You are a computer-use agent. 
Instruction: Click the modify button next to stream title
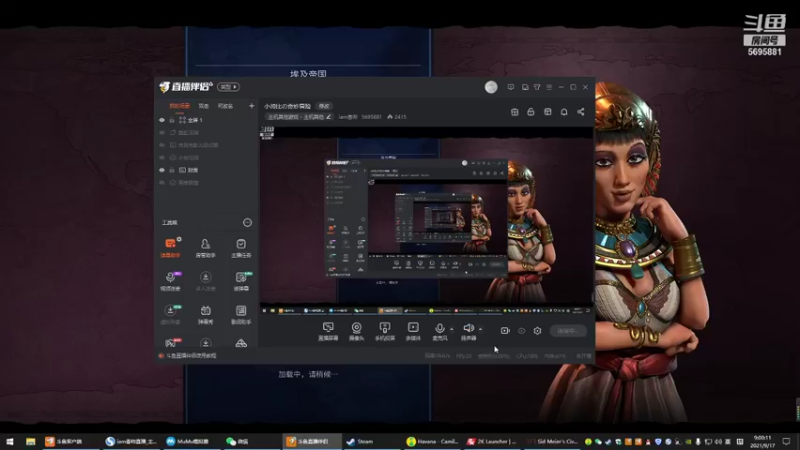(324, 106)
